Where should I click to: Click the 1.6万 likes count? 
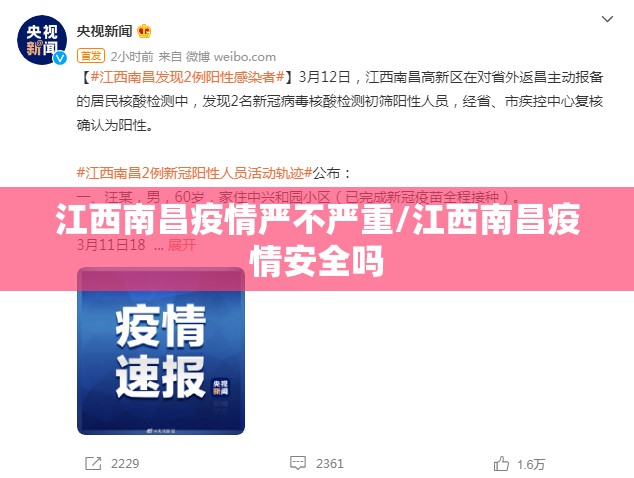coord(531,464)
